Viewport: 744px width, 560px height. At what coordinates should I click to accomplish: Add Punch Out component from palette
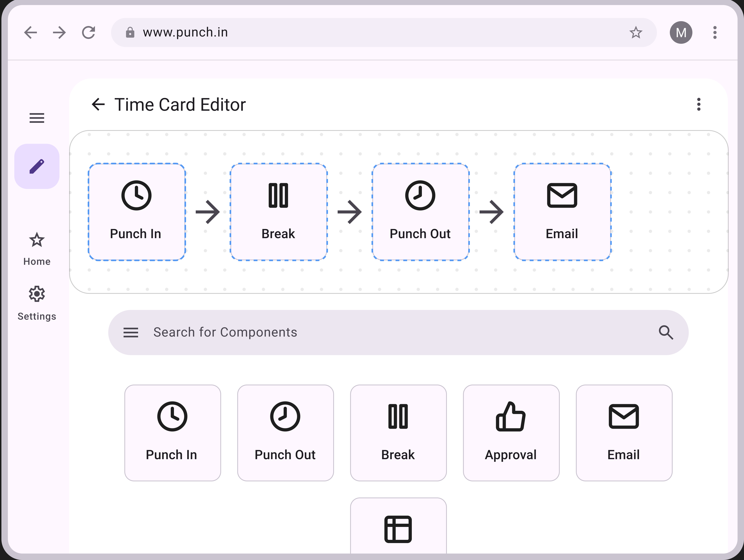coord(286,433)
